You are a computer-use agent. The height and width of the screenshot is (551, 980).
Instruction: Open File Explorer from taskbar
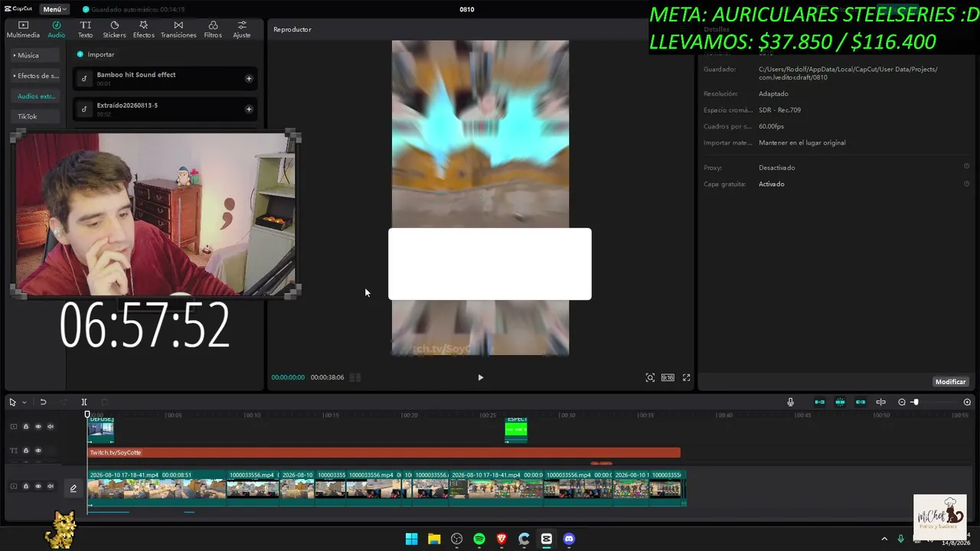coord(434,539)
